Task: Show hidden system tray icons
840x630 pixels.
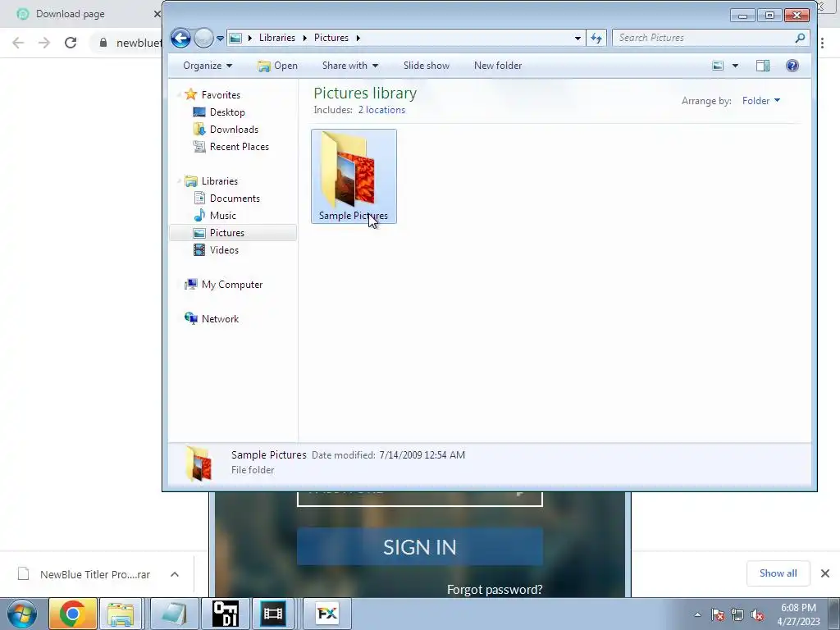Action: click(697, 615)
